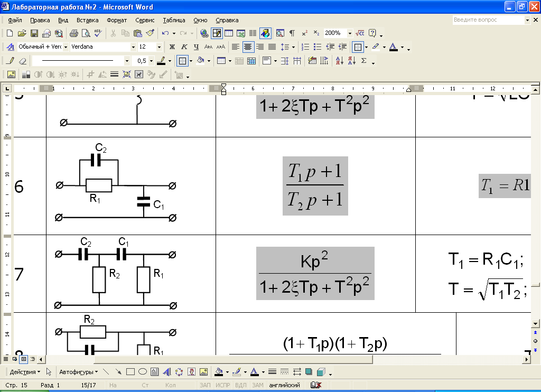Insert an Excel worksheet
The image size is (541, 392).
(x=241, y=33)
